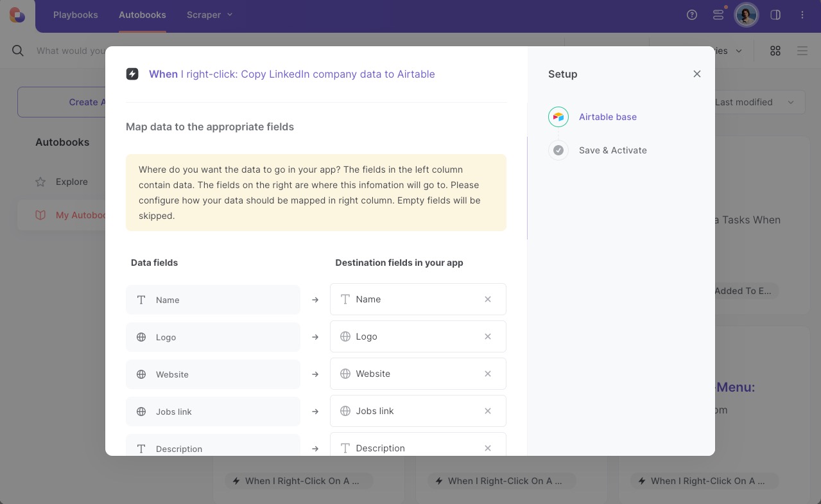The height and width of the screenshot is (504, 821).
Task: Click the Description data field row
Action: tap(213, 445)
